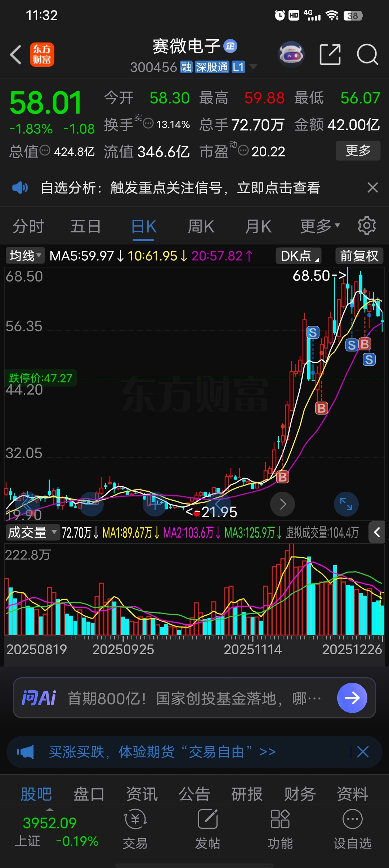Open the 成交量 indicator dropdown

32,532
